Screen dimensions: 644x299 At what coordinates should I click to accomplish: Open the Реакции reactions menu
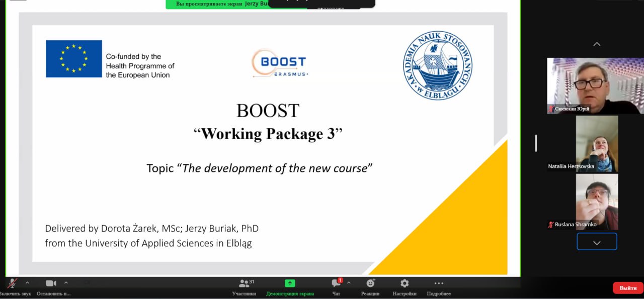tap(370, 283)
